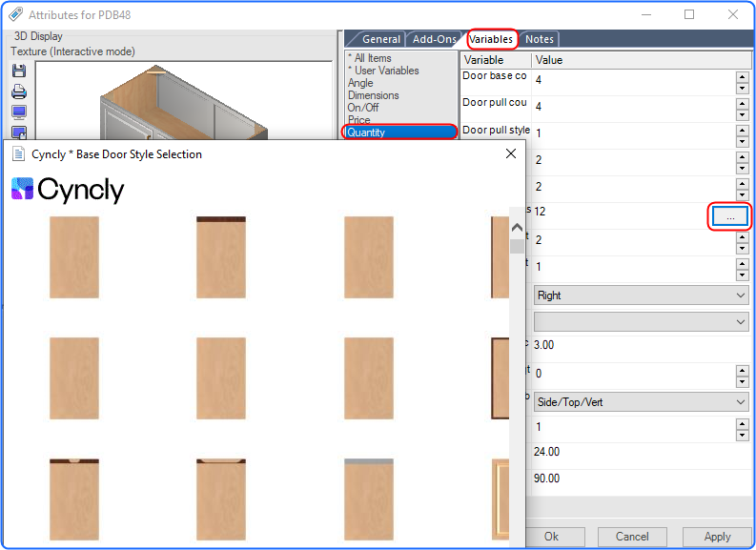Image resolution: width=756 pixels, height=550 pixels.
Task: Select the Angle category
Action: [360, 83]
